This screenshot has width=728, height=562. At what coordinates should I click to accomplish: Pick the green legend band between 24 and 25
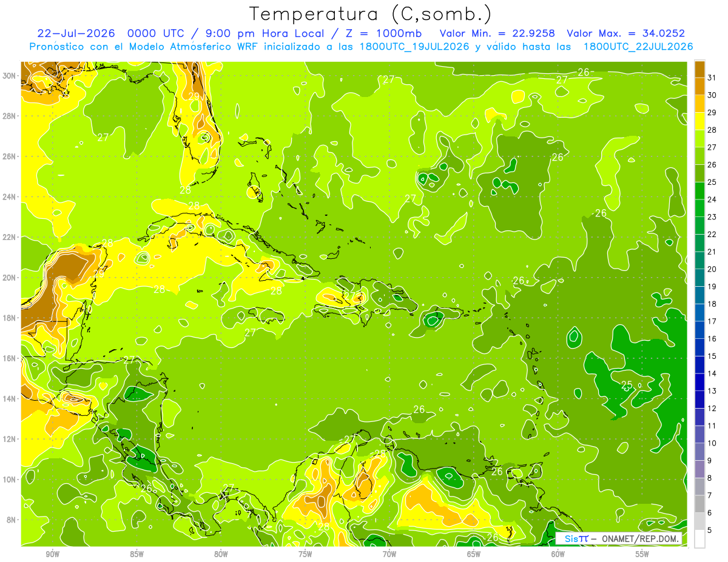click(x=699, y=190)
